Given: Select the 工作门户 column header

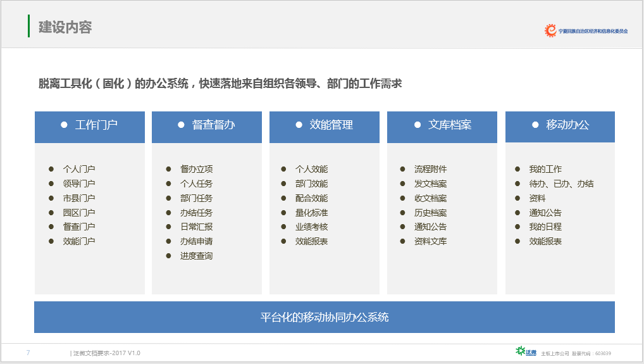Looking at the screenshot, I should (90, 127).
